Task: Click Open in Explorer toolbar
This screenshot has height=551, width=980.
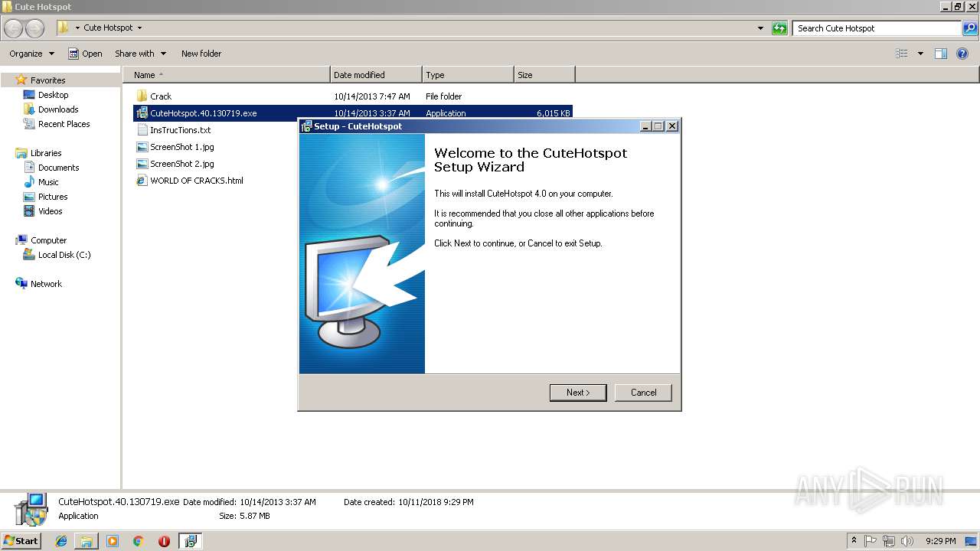Action: pyautogui.click(x=85, y=54)
